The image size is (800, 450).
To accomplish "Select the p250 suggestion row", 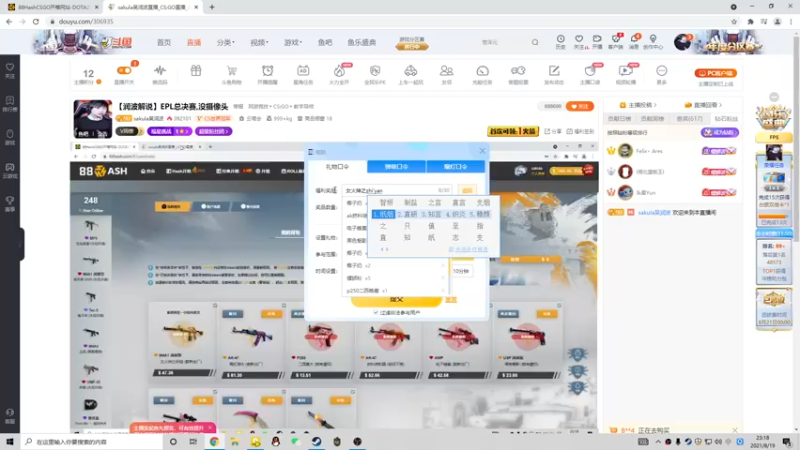I will [x=395, y=291].
